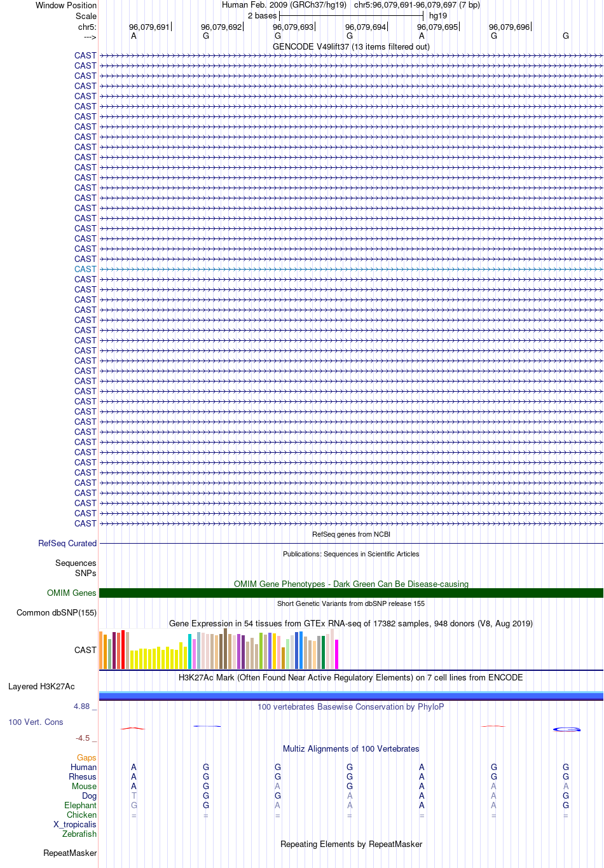
Task: Click the 100 Vert. Cons track label
Action: [36, 722]
